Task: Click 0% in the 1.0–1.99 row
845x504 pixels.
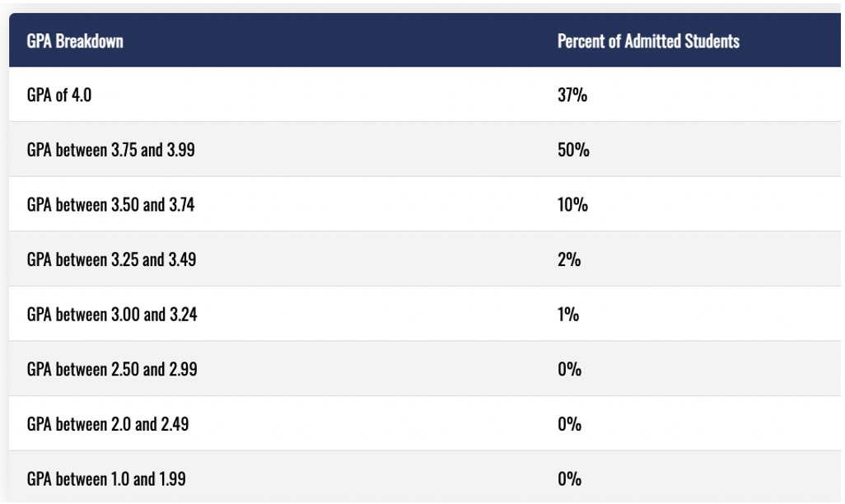Action: coord(570,478)
